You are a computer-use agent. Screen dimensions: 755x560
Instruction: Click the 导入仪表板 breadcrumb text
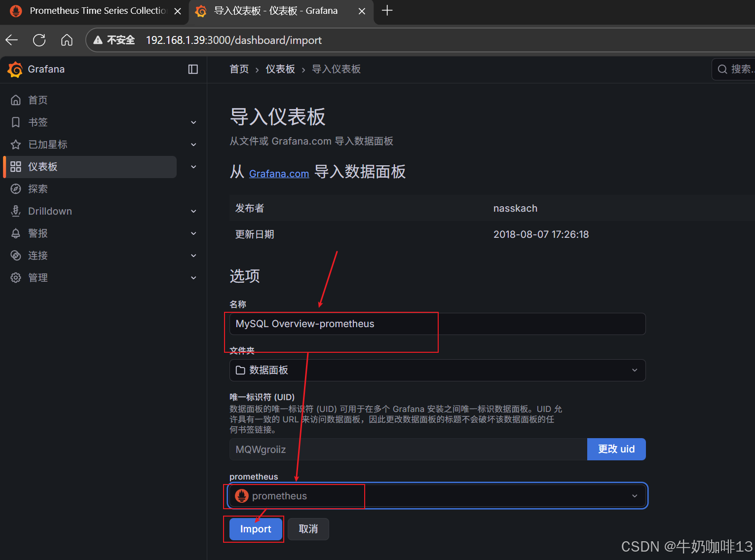click(336, 69)
